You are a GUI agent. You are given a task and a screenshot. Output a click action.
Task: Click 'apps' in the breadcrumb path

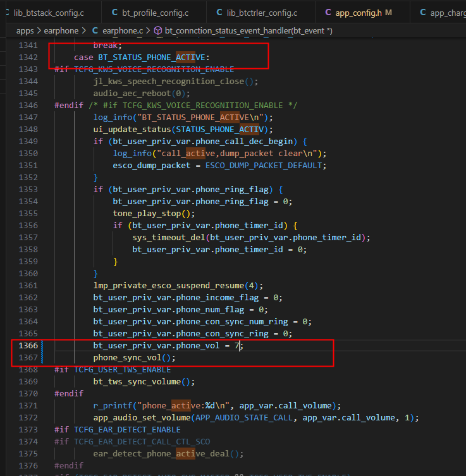coord(25,31)
